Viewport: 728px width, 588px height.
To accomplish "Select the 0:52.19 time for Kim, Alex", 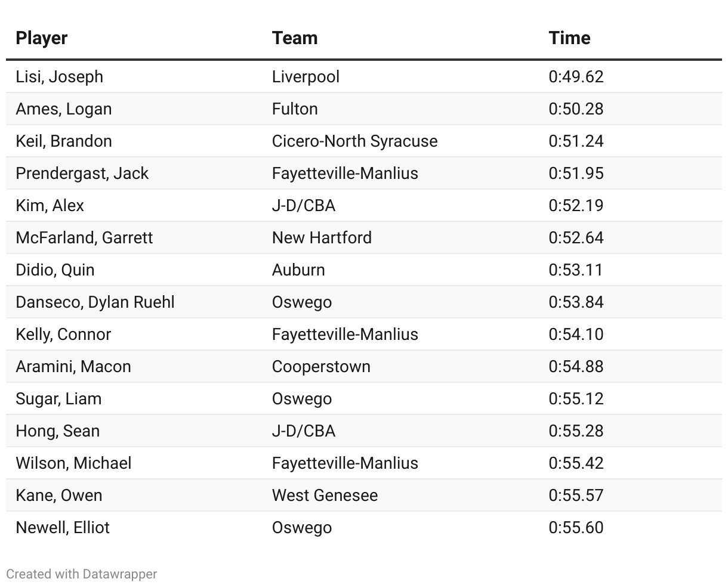I will point(576,205).
